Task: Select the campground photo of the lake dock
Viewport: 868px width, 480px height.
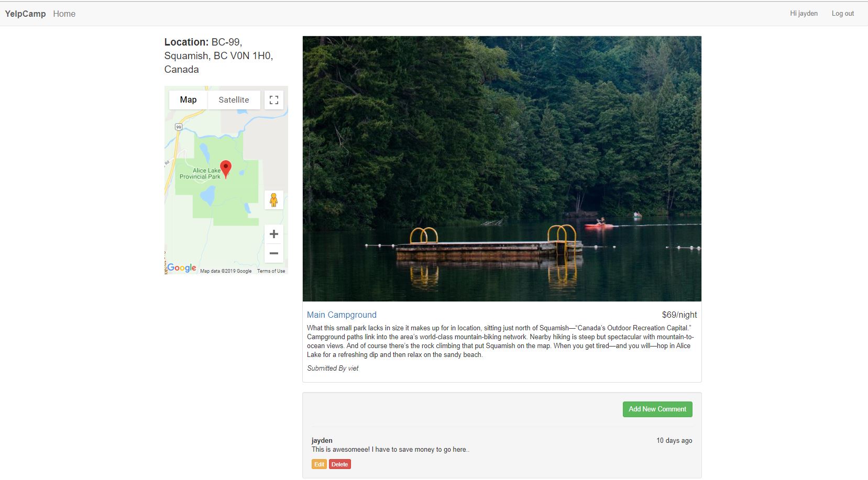Action: 502,168
